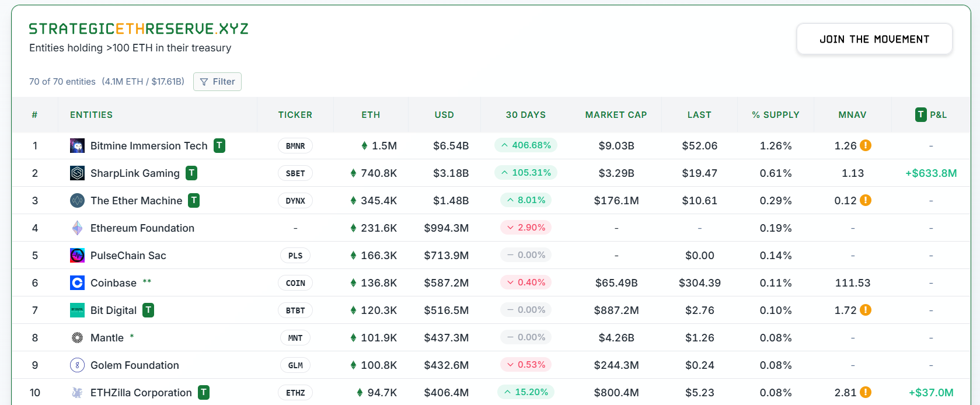Screen dimensions: 980x405
Task: Click the orange warning icon beside 1.26 MNAV
Action: pyautogui.click(x=866, y=145)
